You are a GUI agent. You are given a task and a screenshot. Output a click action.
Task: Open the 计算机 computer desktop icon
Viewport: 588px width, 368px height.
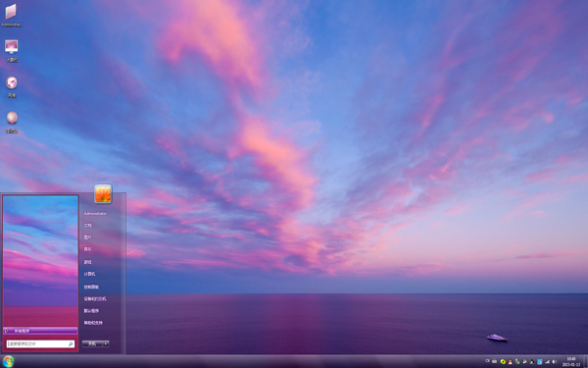pyautogui.click(x=12, y=51)
